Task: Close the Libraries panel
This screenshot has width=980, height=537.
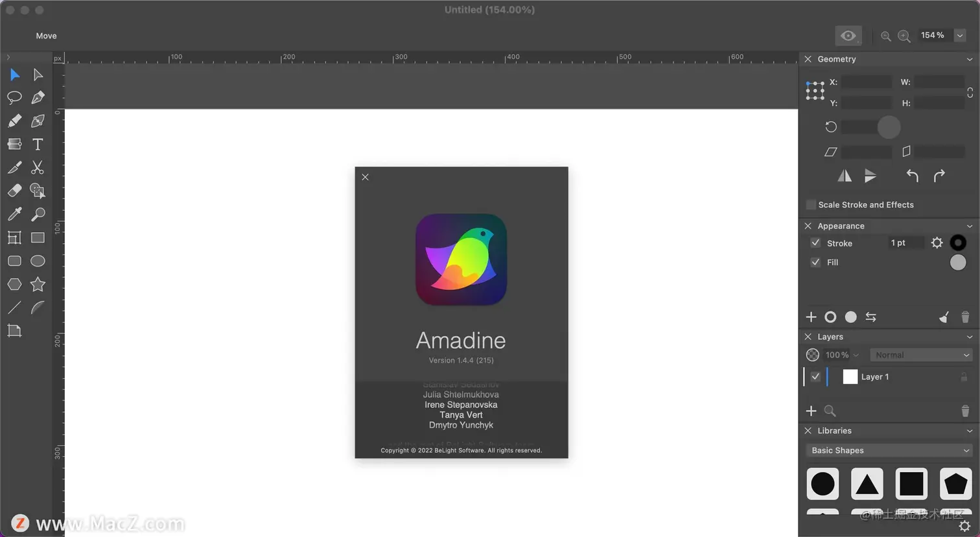Action: pyautogui.click(x=808, y=431)
